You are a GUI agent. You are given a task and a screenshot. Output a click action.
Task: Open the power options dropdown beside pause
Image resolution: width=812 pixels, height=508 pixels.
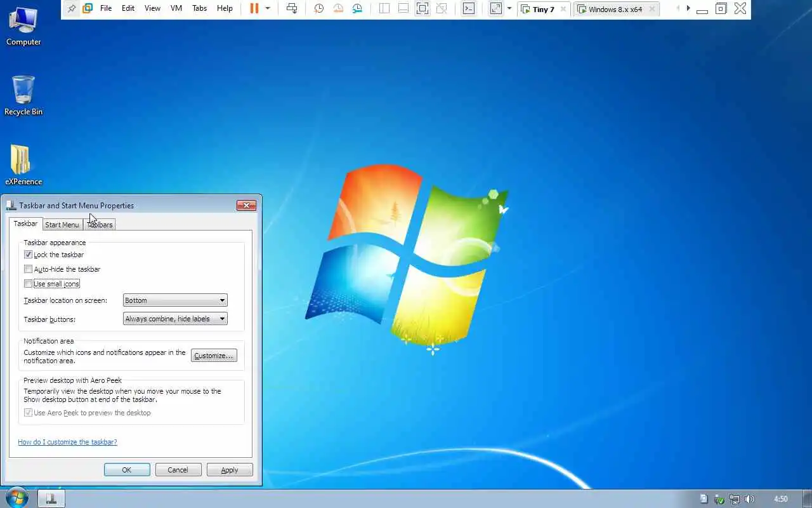(x=268, y=8)
